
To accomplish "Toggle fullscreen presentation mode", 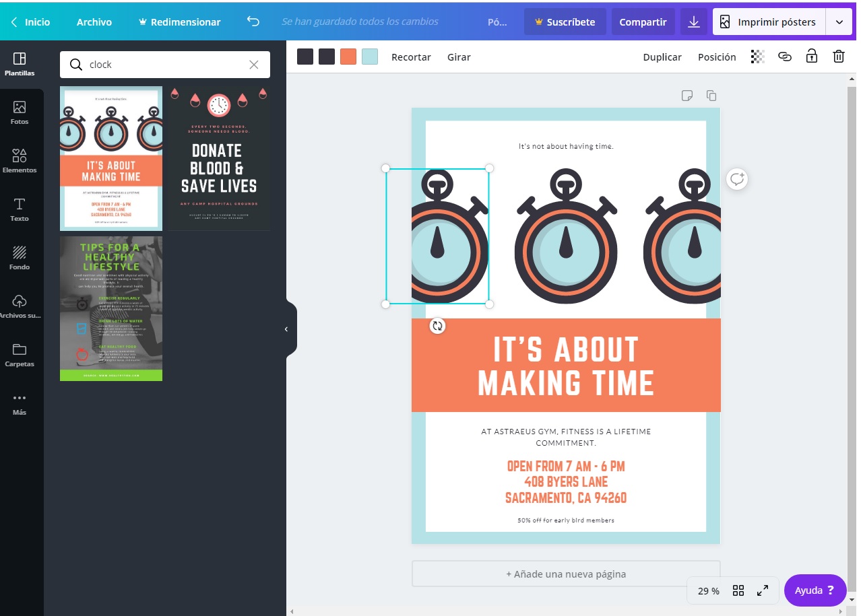I will coord(763,590).
